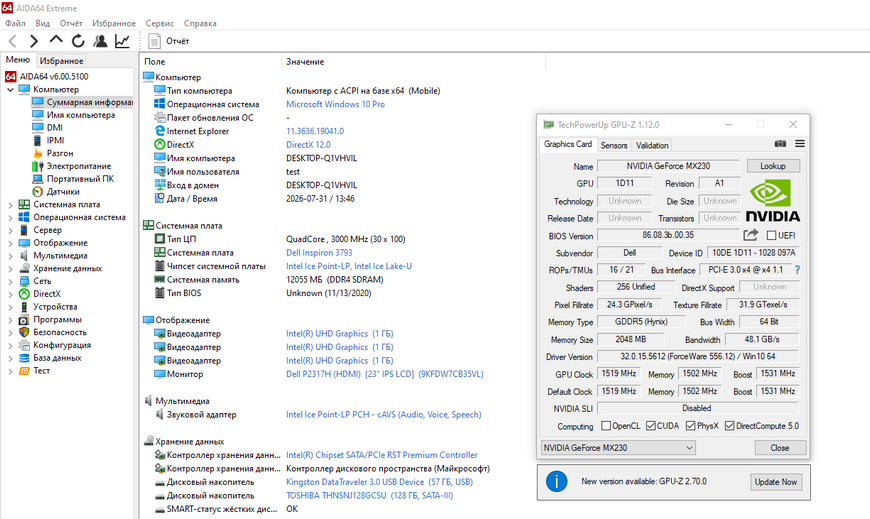870x519 pixels.
Task: Open GPU-Z hamburger menu
Action: pos(800,144)
